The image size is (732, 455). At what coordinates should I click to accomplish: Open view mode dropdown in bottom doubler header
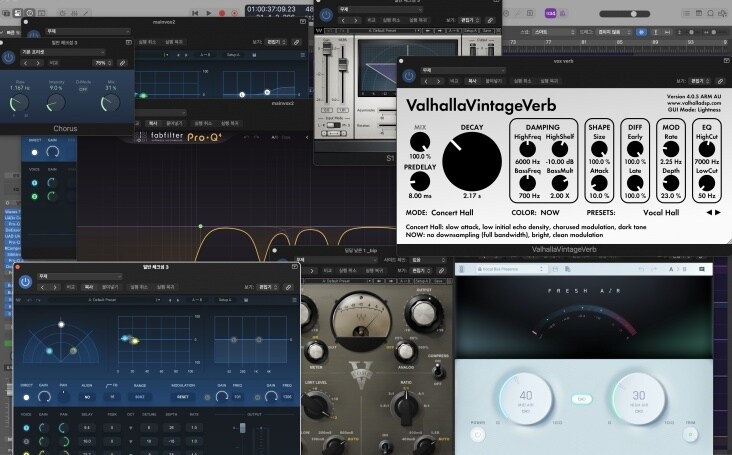268,287
